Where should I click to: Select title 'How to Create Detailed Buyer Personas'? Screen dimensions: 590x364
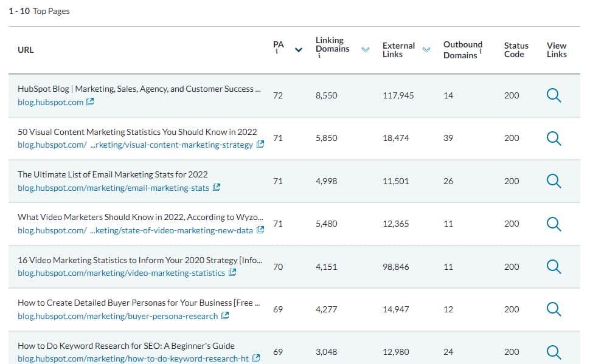pos(139,303)
